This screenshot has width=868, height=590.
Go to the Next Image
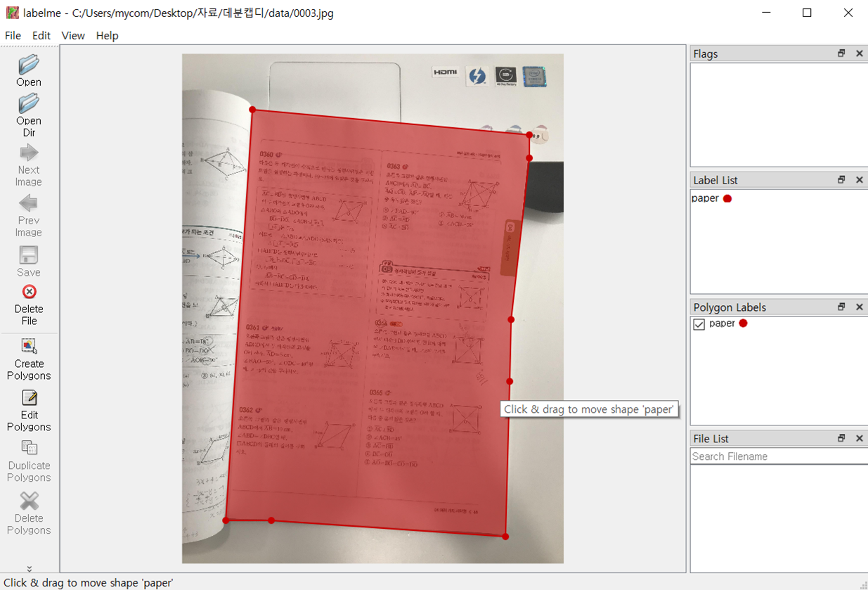29,165
